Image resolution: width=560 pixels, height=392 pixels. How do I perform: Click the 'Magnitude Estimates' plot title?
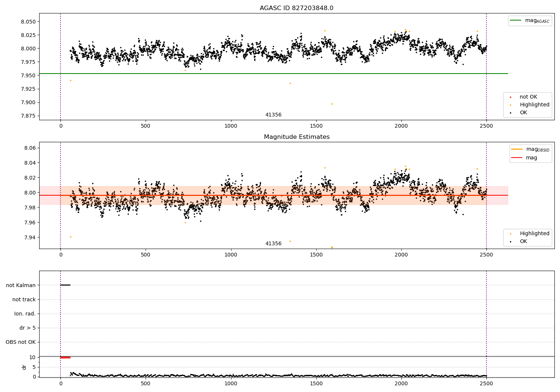[x=297, y=137]
